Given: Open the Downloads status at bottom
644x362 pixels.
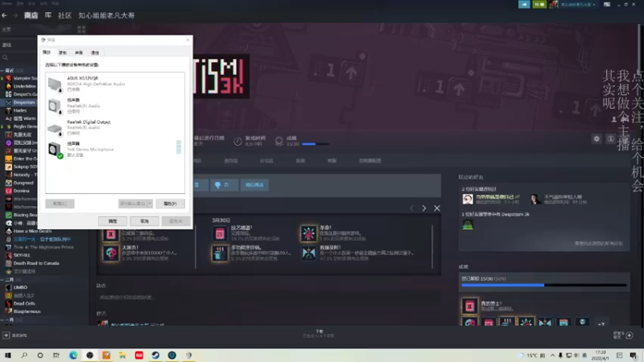Looking at the screenshot, I should click(x=319, y=334).
